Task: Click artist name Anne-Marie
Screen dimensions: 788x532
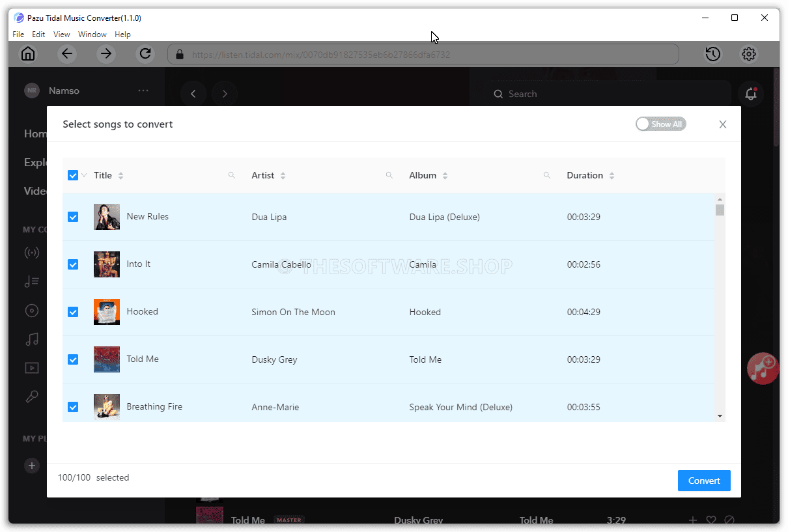Action: (x=275, y=407)
